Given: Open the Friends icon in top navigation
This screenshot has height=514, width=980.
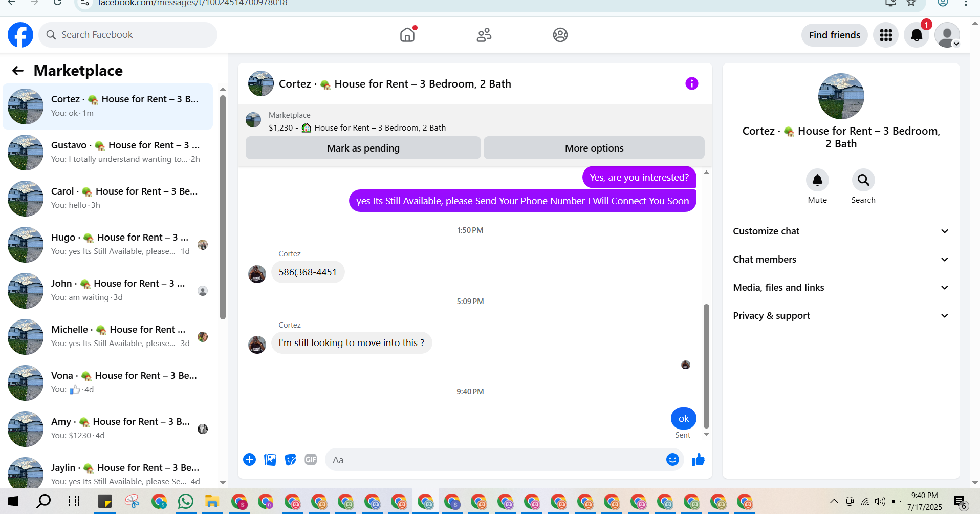Looking at the screenshot, I should tap(484, 35).
